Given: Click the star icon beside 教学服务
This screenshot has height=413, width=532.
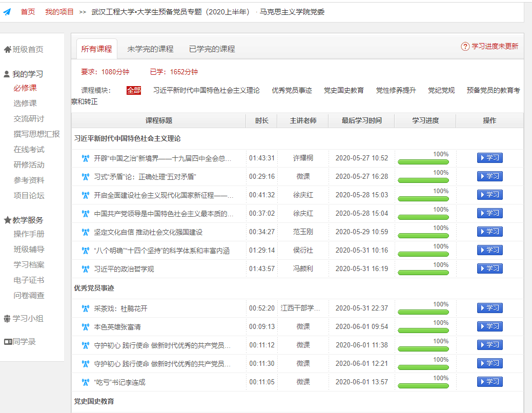Looking at the screenshot, I should pos(8,220).
